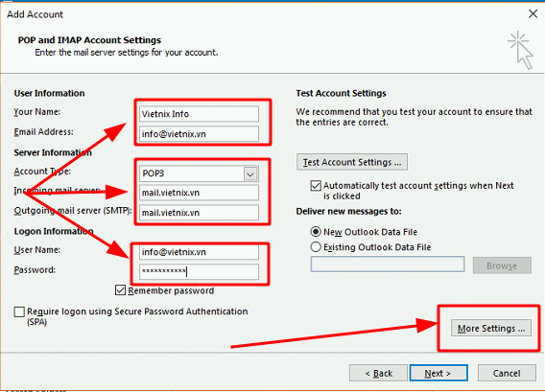Click the Browse button
Screen dimensions: 545x392
502,265
